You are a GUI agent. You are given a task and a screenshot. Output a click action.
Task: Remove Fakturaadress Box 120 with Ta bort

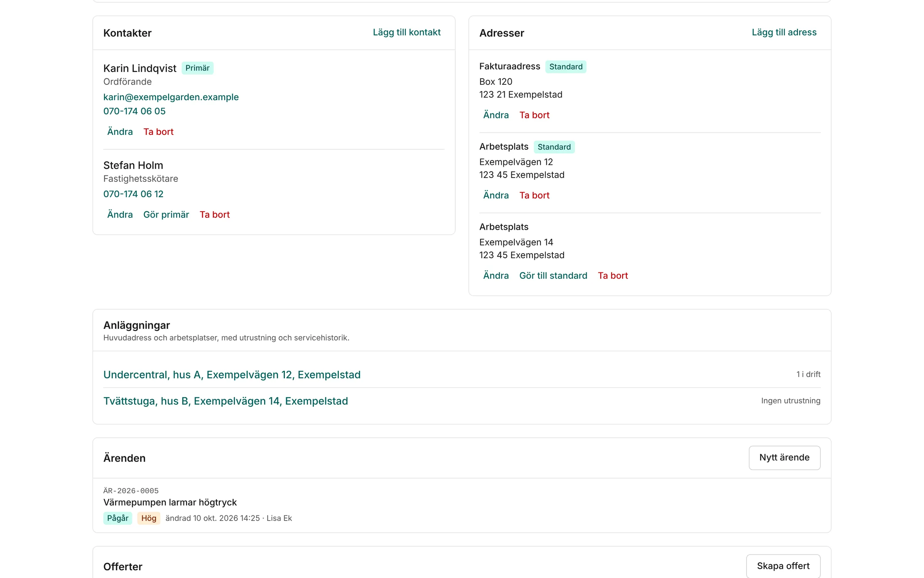(x=534, y=115)
